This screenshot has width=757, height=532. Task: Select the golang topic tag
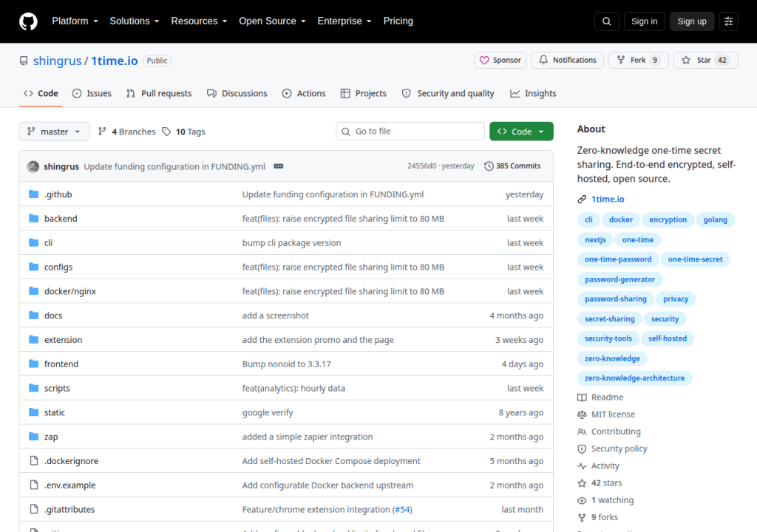click(715, 219)
